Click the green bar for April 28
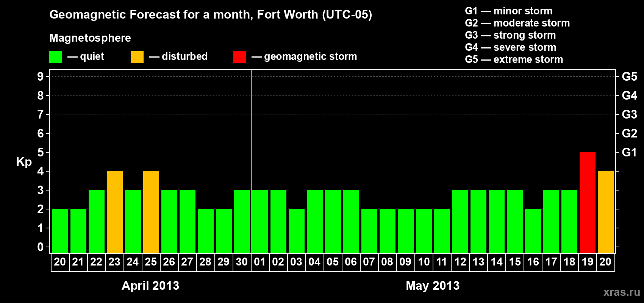Screen dimensions: 644x303 (x=206, y=231)
